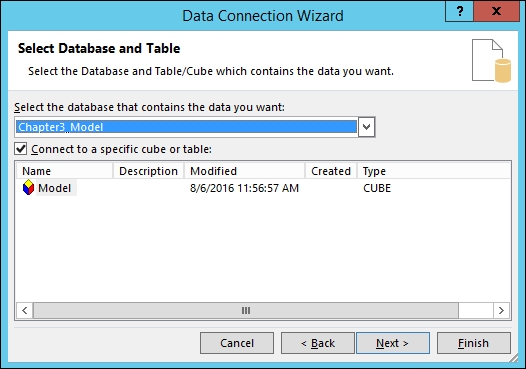Click the Finish button
The height and width of the screenshot is (369, 526).
[x=474, y=343]
